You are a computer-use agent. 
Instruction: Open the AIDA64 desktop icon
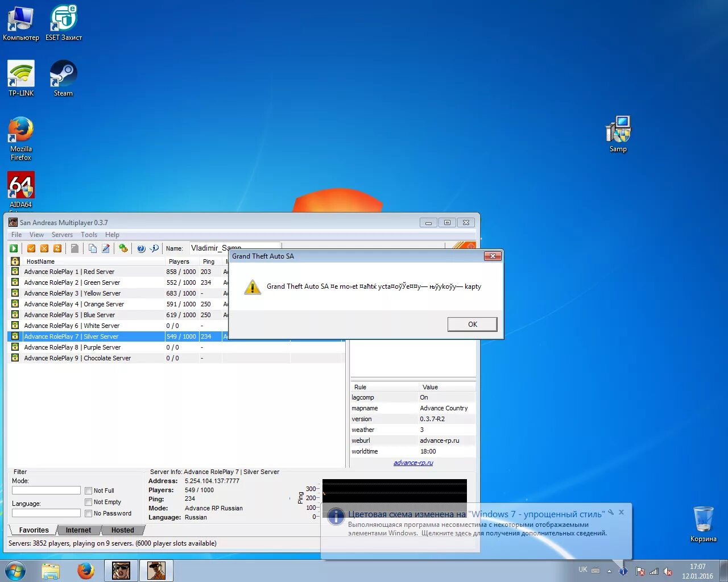click(x=21, y=190)
